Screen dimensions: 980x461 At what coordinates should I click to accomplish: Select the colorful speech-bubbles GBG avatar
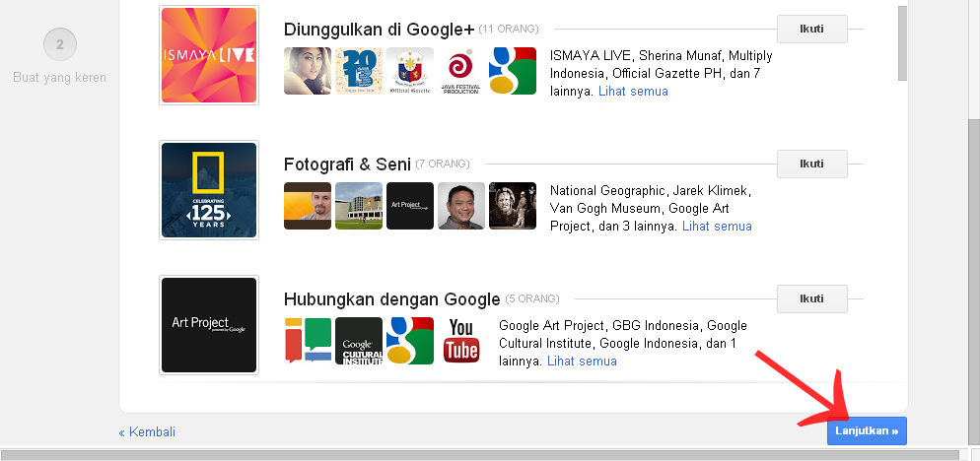tap(308, 341)
